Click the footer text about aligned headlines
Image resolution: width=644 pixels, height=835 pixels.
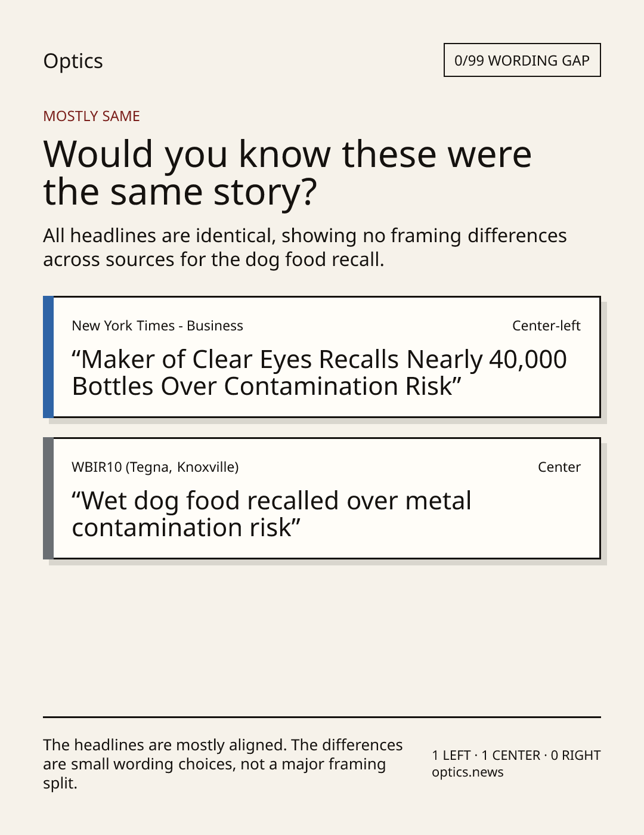tap(223, 764)
